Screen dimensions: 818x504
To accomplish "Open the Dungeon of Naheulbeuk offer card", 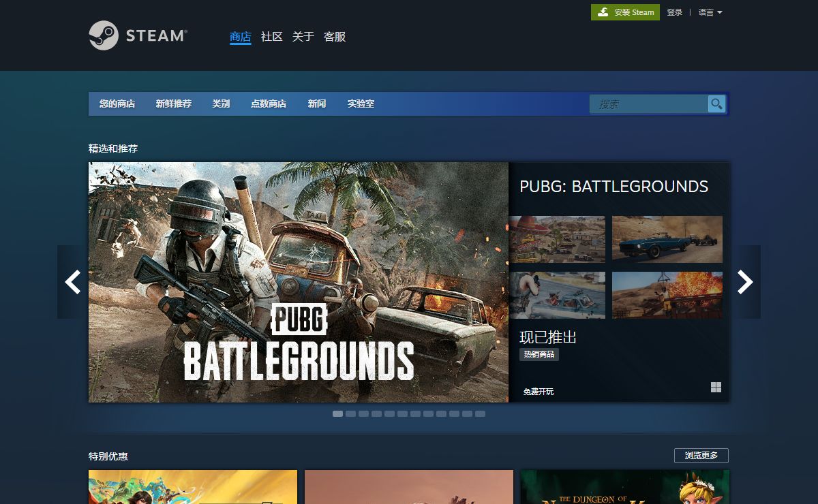I will (625, 487).
